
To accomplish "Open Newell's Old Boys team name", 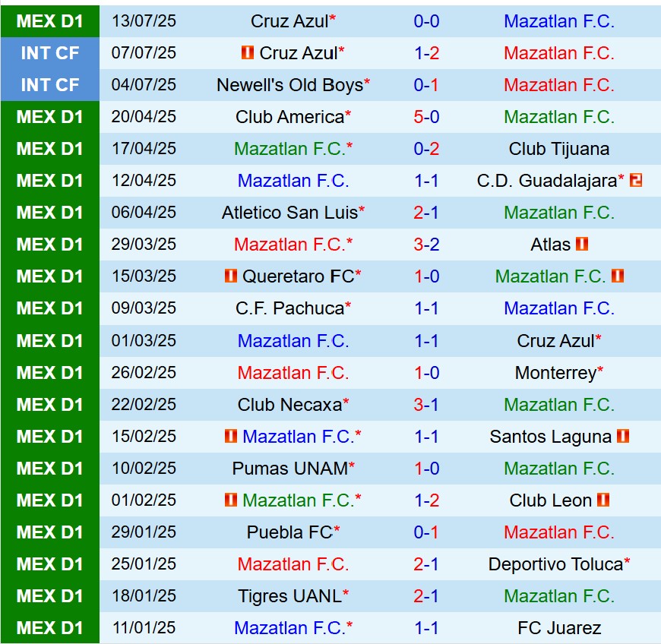I will point(289,85).
